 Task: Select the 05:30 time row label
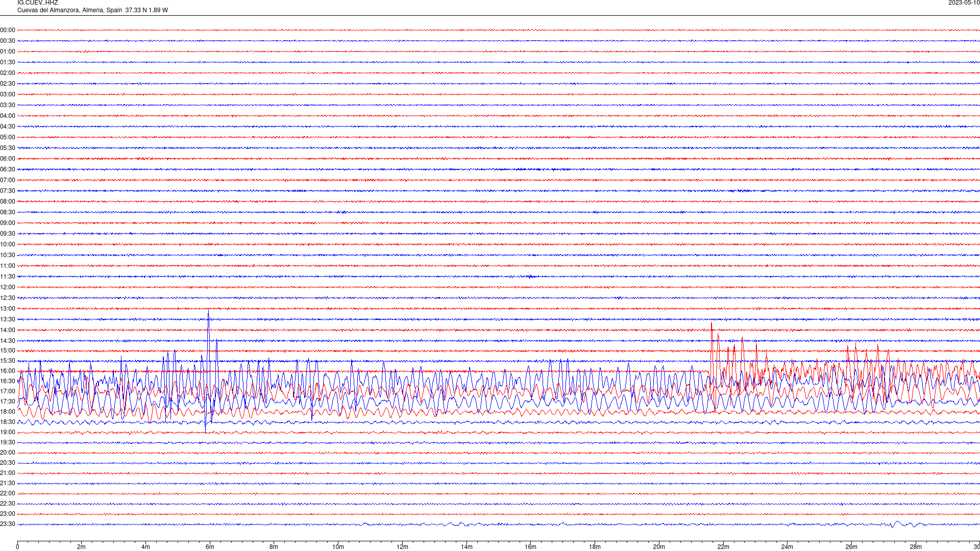coord(8,148)
